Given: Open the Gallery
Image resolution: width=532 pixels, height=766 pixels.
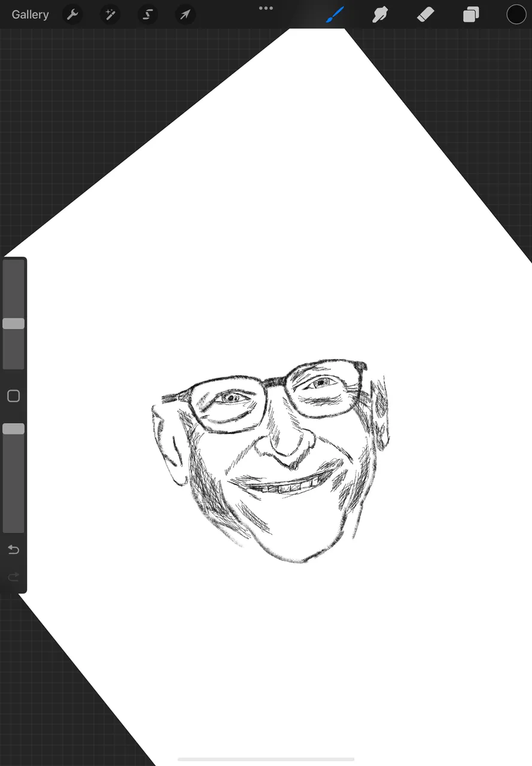Looking at the screenshot, I should tap(30, 14).
